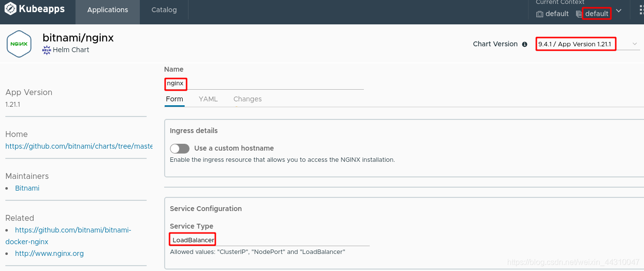Click the namespace icon in Current Context
The image size is (644, 271).
578,14
